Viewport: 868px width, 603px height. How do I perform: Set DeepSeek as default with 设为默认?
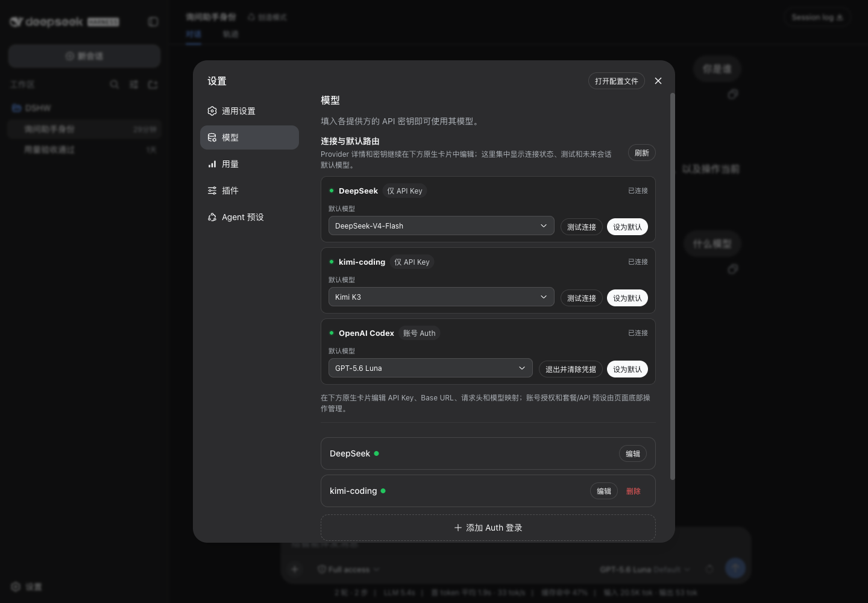[x=627, y=227]
